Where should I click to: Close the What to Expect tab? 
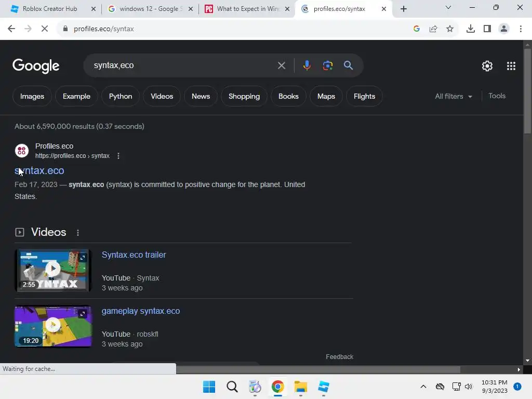287,9
